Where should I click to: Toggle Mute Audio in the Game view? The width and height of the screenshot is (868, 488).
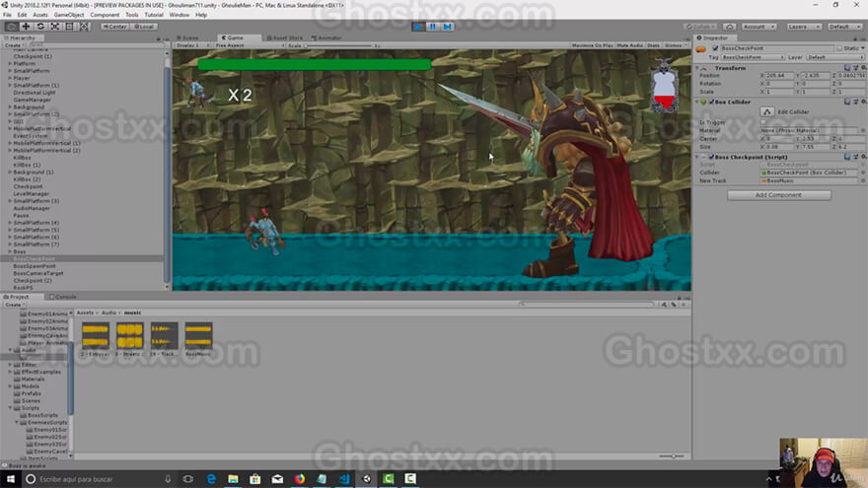pyautogui.click(x=630, y=45)
